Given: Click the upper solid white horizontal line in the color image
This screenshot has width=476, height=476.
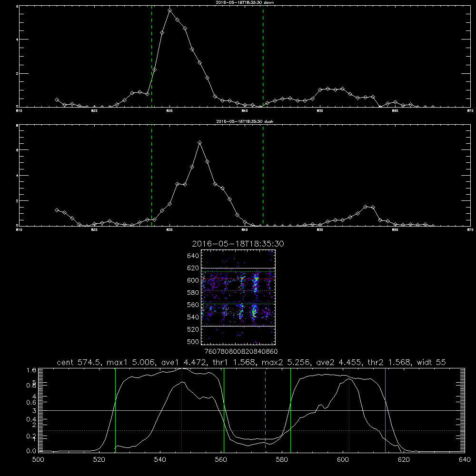Looking at the screenshot, I should tap(238, 268).
